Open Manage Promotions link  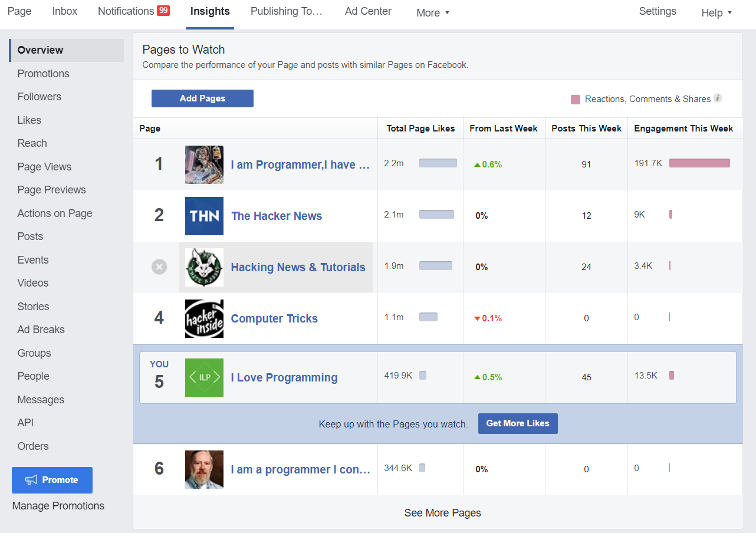[58, 506]
